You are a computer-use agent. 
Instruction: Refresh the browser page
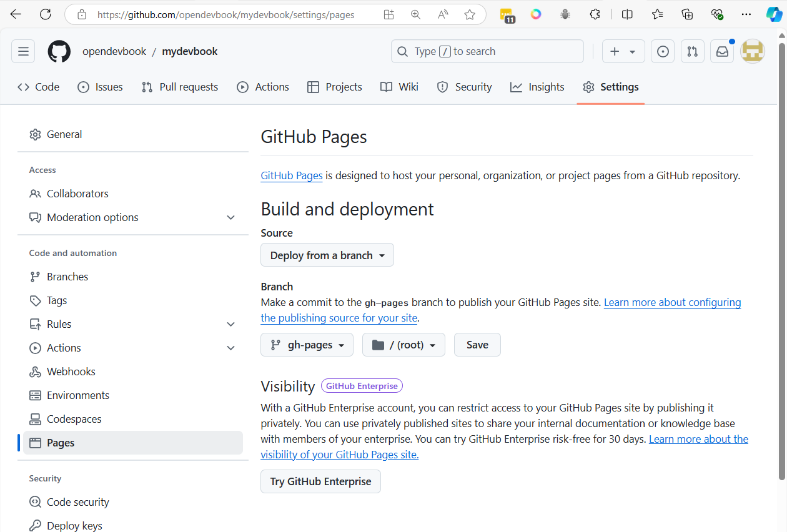click(45, 14)
